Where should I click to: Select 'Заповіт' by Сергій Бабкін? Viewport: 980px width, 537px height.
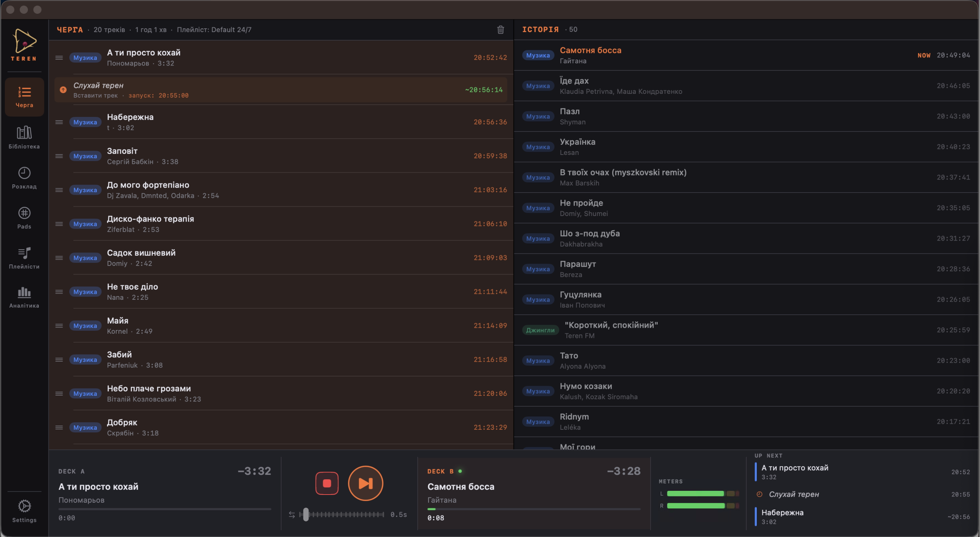[x=281, y=156]
